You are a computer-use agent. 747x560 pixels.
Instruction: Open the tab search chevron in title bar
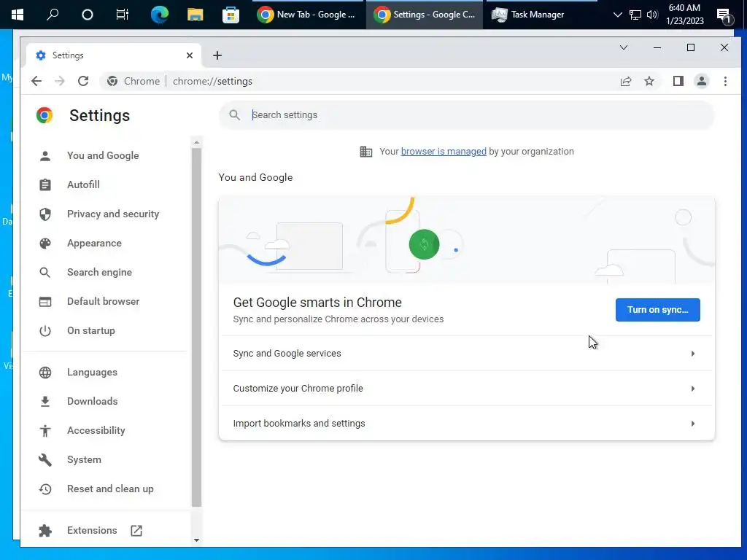pos(624,47)
